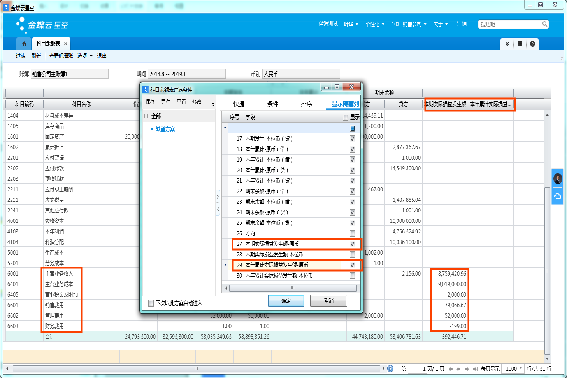Select row 29 in the dialog column list
Screen dimensions: 567x378
point(291,265)
